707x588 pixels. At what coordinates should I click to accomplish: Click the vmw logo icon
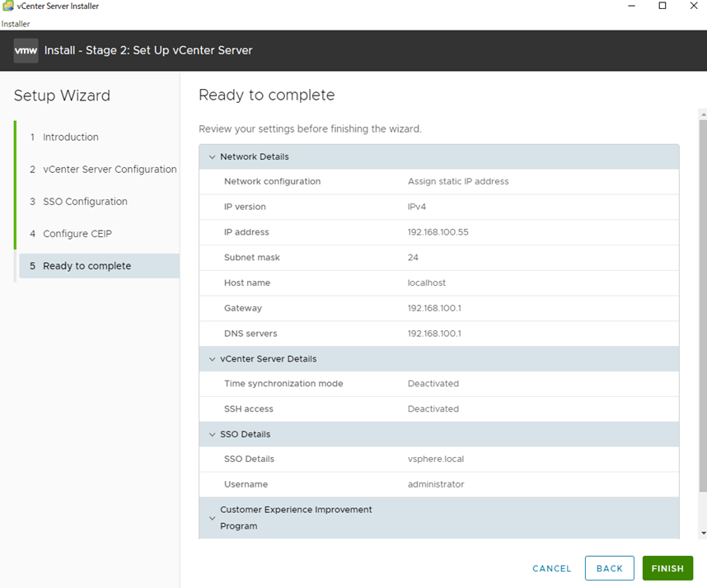tap(26, 50)
